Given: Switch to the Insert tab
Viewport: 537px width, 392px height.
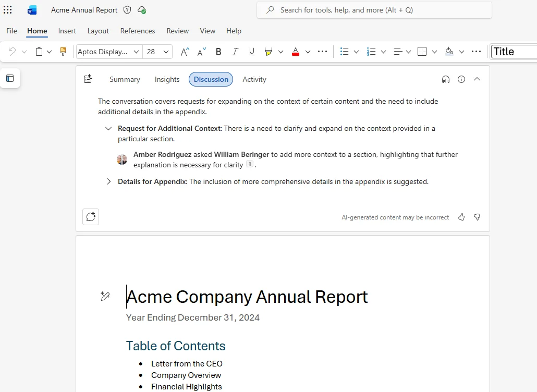Looking at the screenshot, I should [67, 31].
